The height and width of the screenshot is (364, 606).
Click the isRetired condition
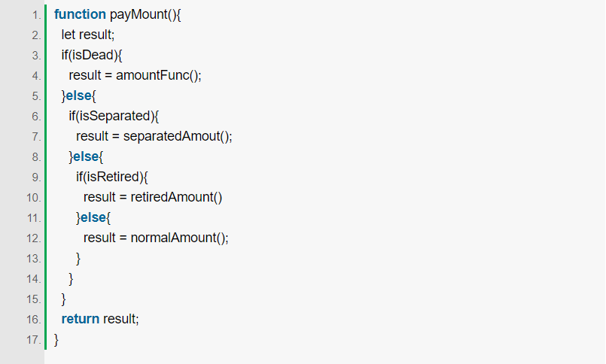tap(113, 177)
